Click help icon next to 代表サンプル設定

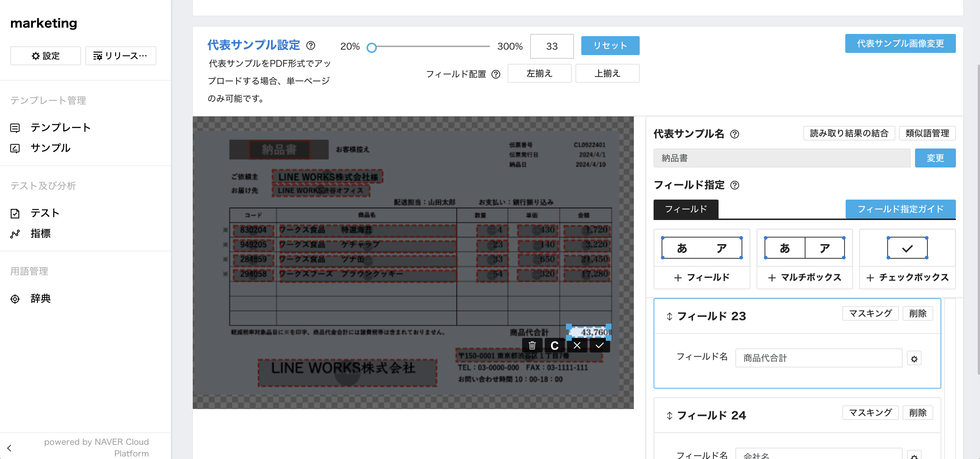311,46
